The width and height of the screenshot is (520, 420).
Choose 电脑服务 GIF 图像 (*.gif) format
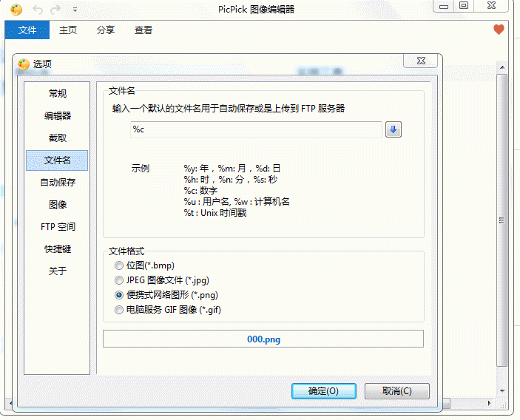[168, 310]
